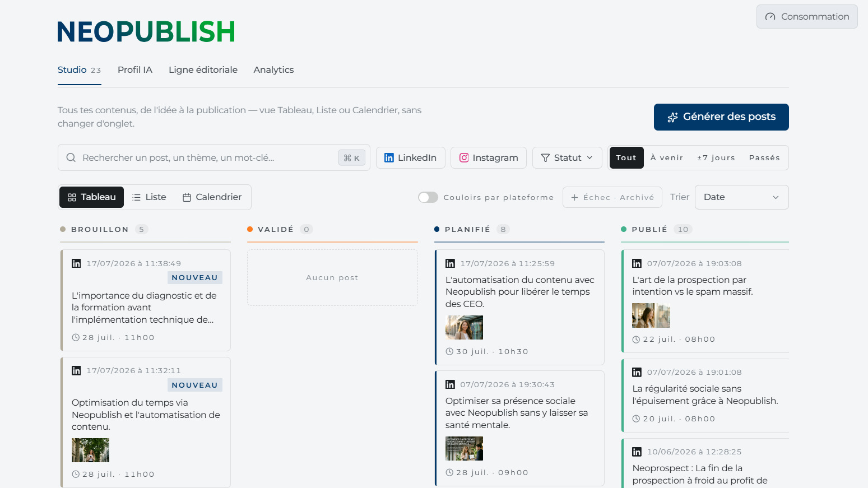Viewport: 868px width, 488px height.
Task: Click LinkedIn icon on the 11:32:11 draft card
Action: [x=76, y=370]
